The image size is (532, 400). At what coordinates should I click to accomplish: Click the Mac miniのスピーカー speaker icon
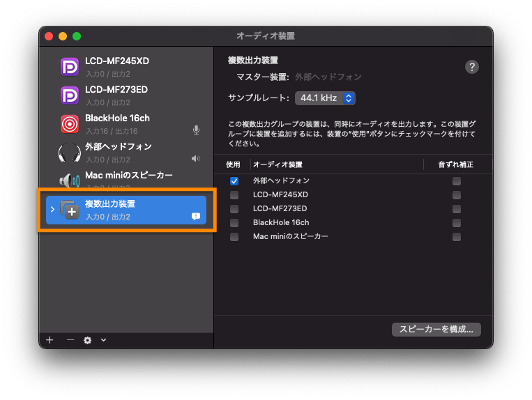pyautogui.click(x=70, y=180)
